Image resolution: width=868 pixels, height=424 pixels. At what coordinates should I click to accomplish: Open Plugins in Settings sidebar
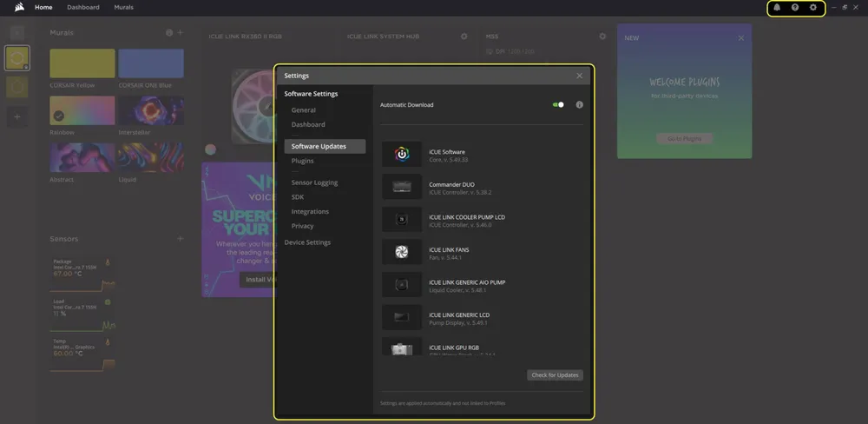click(302, 161)
